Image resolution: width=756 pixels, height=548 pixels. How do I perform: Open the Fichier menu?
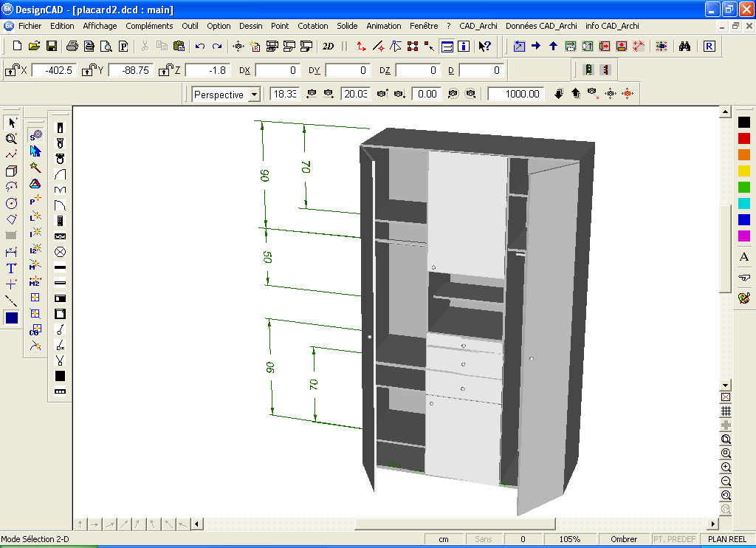[30, 26]
